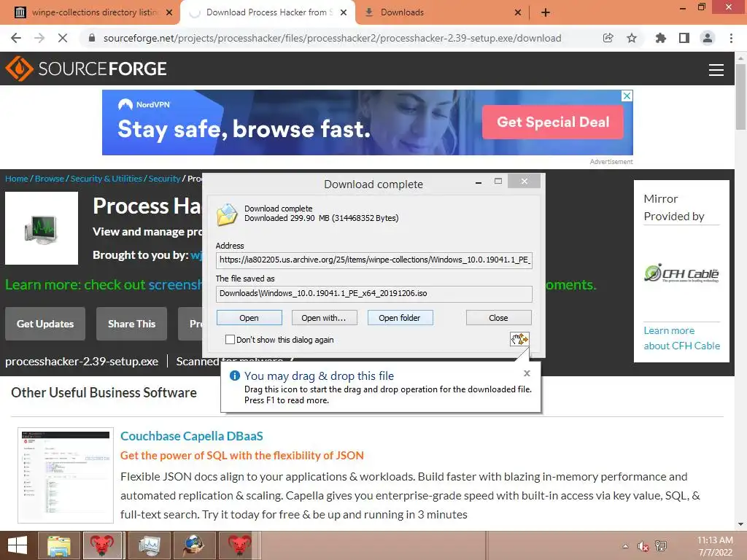Screen dimensions: 747x560
Task: Click the drag and drop file icon
Action: [x=519, y=339]
